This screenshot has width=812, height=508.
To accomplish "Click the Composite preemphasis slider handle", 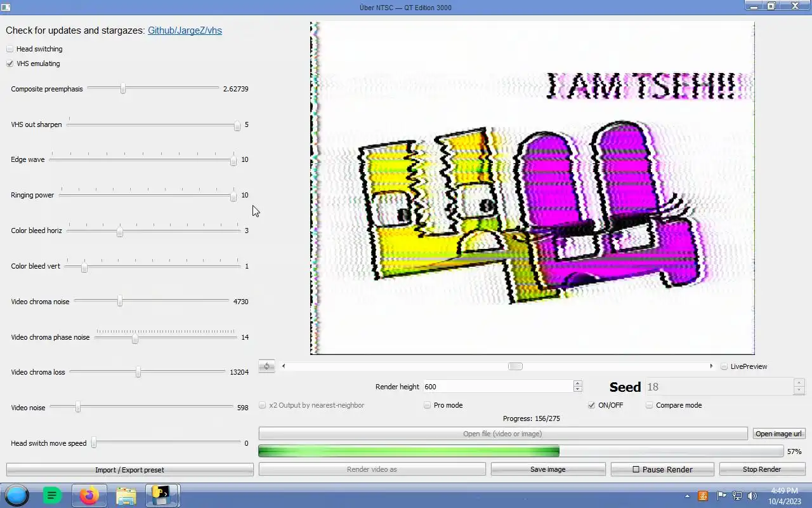I will tap(123, 89).
